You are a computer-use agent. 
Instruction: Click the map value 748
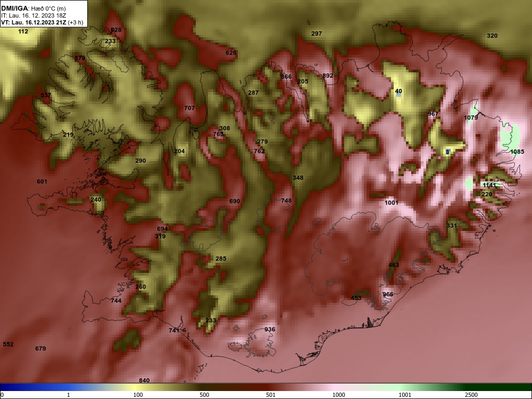click(286, 201)
